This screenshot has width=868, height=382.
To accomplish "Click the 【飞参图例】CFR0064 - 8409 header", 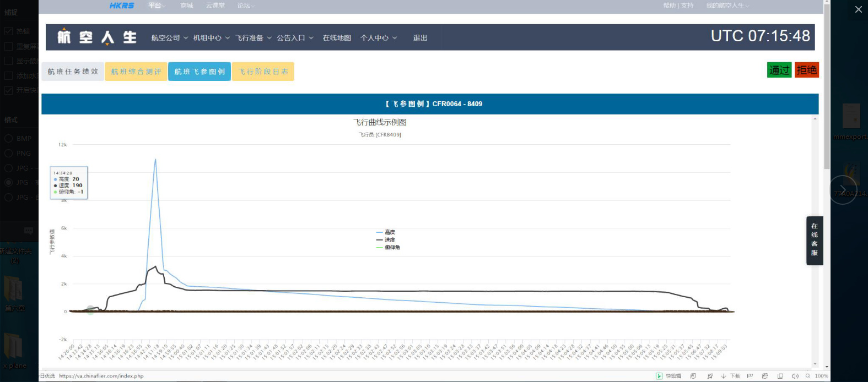I will click(433, 103).
